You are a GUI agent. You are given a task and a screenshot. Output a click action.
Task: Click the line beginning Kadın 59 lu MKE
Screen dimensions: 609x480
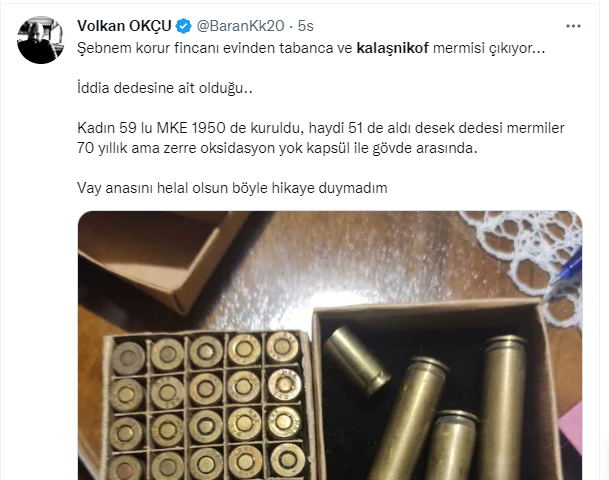(x=321, y=128)
